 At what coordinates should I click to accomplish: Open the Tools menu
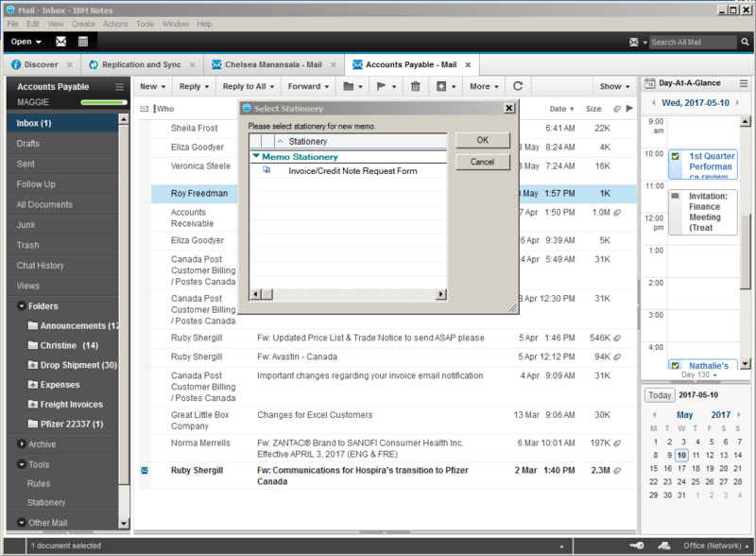pos(145,24)
